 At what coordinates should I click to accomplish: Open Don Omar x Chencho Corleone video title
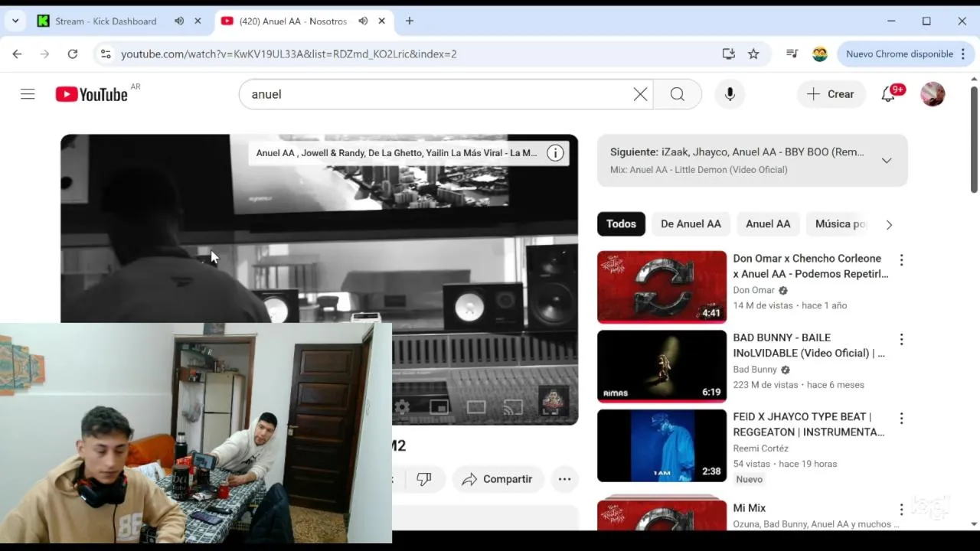pos(810,266)
